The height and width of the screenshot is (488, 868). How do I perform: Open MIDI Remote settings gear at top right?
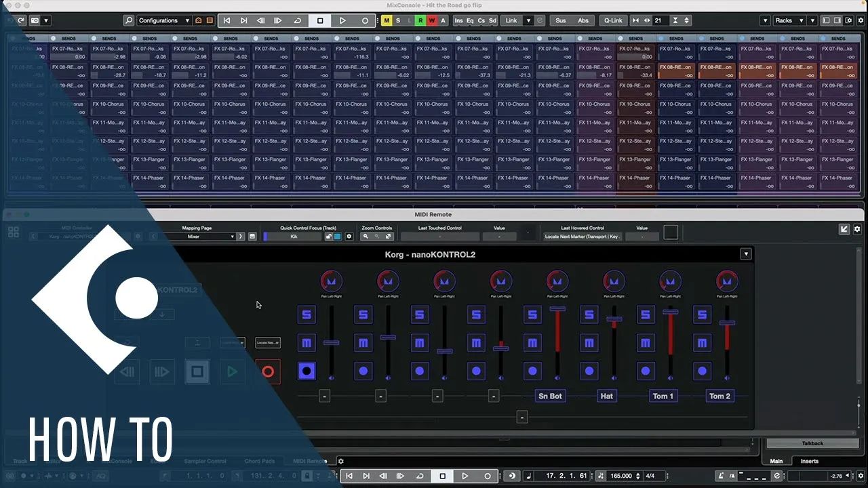click(x=857, y=229)
